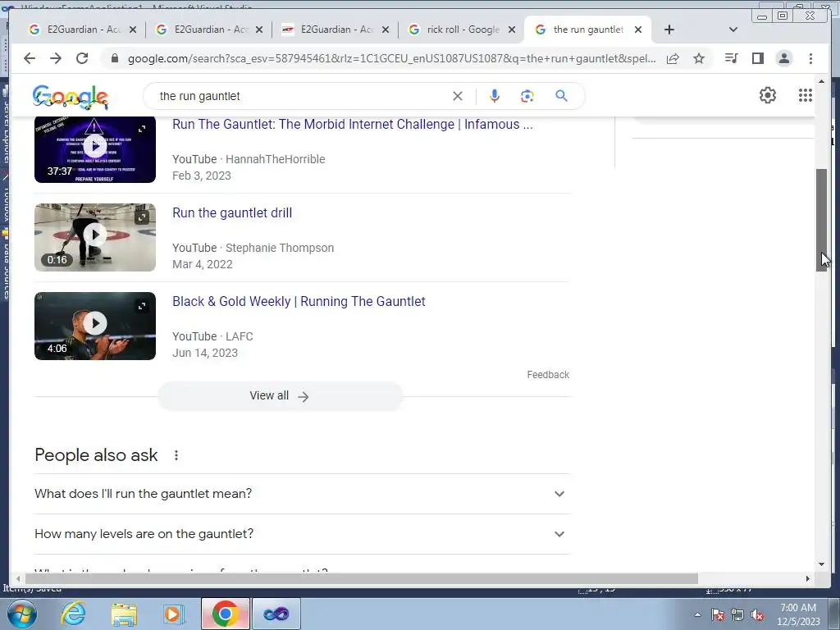Open the Google apps grid

click(806, 95)
